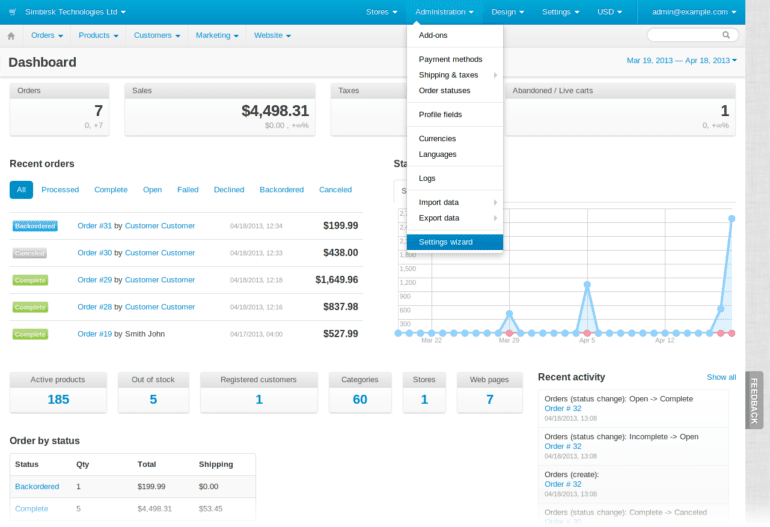Image resolution: width=770 pixels, height=527 pixels.
Task: Select Logs menu item
Action: tap(455, 179)
